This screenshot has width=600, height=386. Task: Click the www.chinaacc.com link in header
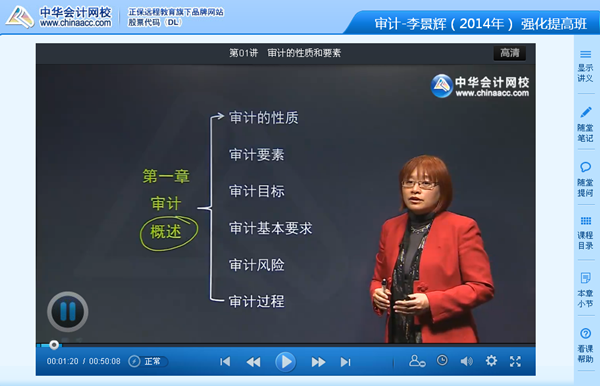tap(75, 23)
